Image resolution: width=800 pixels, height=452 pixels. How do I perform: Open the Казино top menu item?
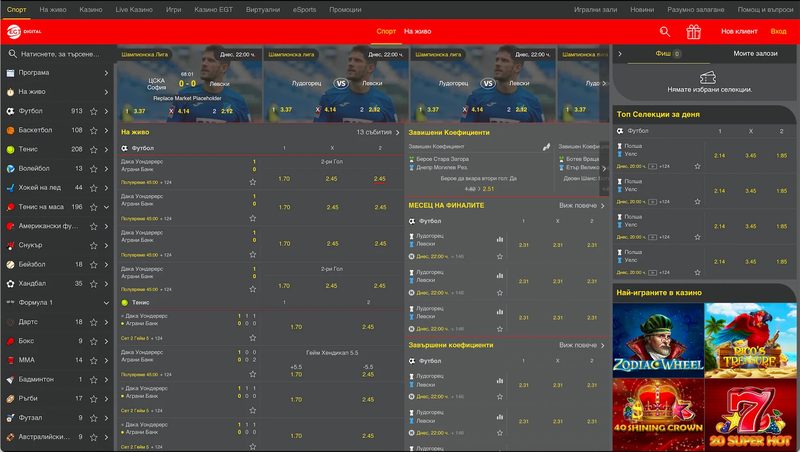[91, 9]
